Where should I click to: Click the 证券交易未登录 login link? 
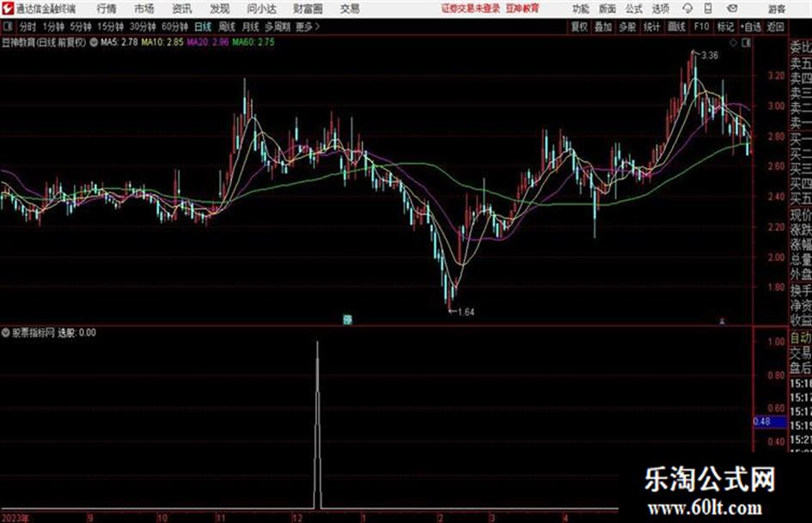click(x=471, y=9)
